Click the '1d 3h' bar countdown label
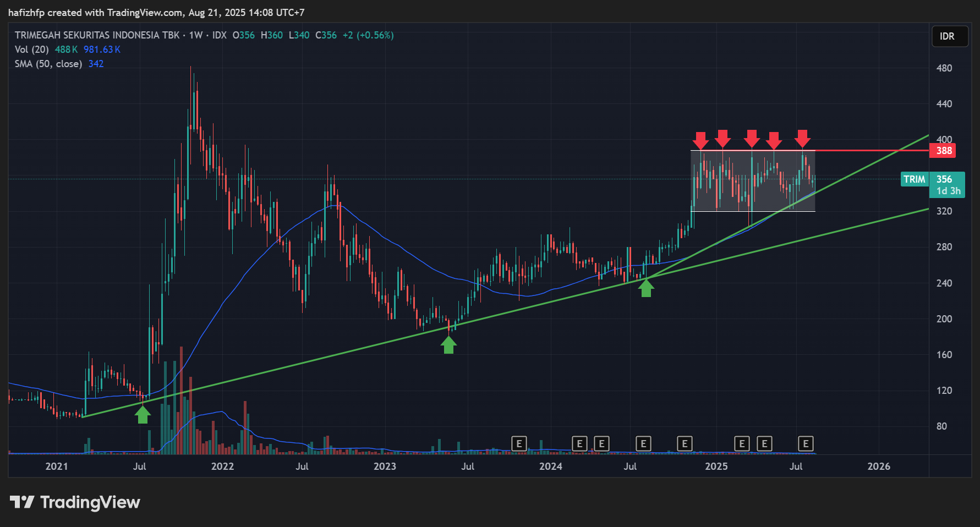 pos(949,191)
